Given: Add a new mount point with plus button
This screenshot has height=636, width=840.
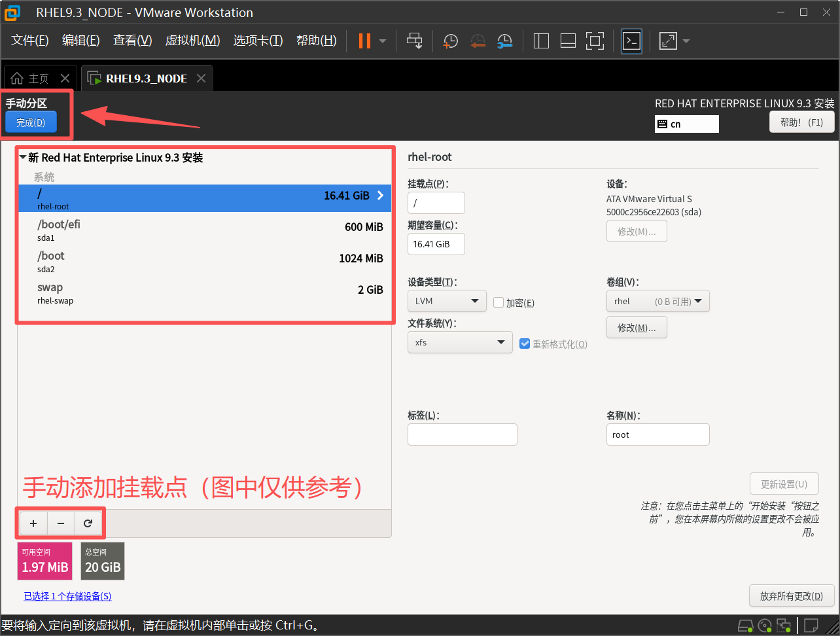Looking at the screenshot, I should (x=33, y=523).
